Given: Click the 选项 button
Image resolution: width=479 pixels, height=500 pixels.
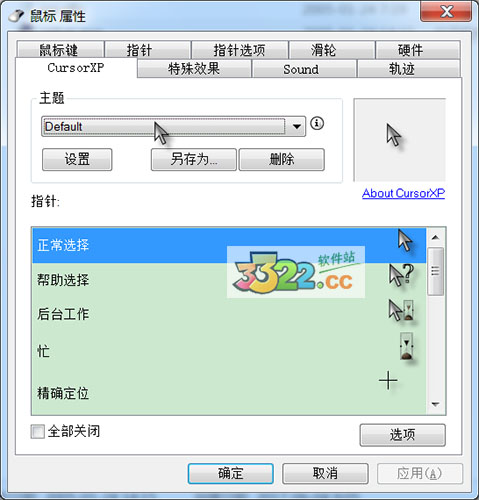Looking at the screenshot, I should click(x=402, y=435).
